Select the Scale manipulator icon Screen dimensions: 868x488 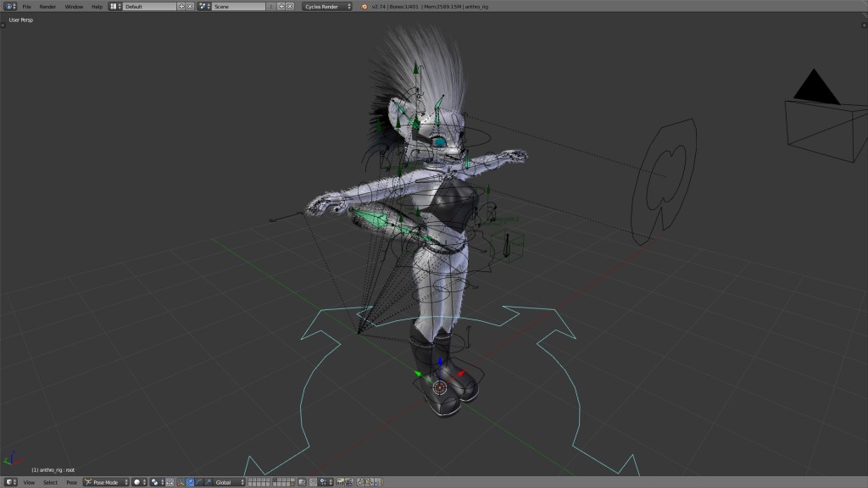(207, 482)
